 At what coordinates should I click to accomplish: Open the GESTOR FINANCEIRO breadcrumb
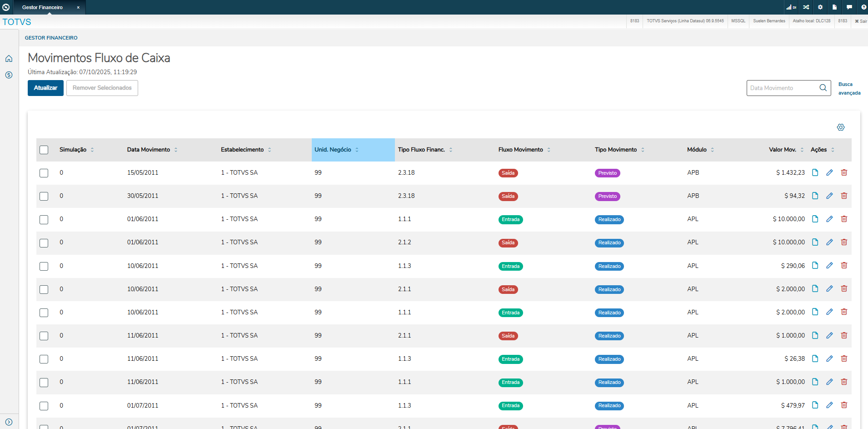coord(51,38)
